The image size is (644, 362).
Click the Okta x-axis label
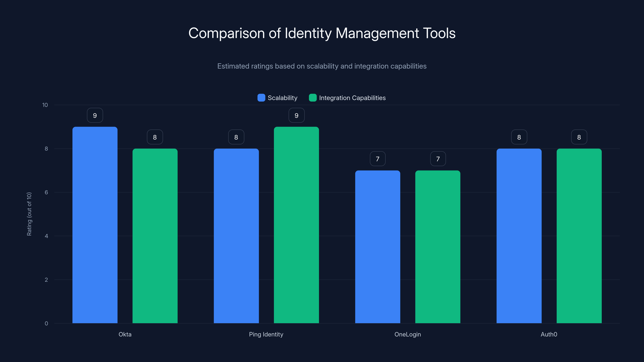pos(125,334)
